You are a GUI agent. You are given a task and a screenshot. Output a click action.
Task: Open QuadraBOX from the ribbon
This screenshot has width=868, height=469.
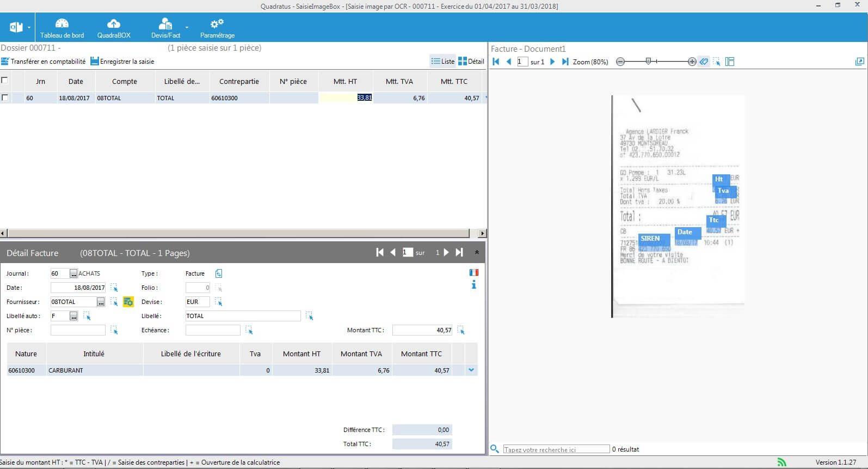coord(114,28)
